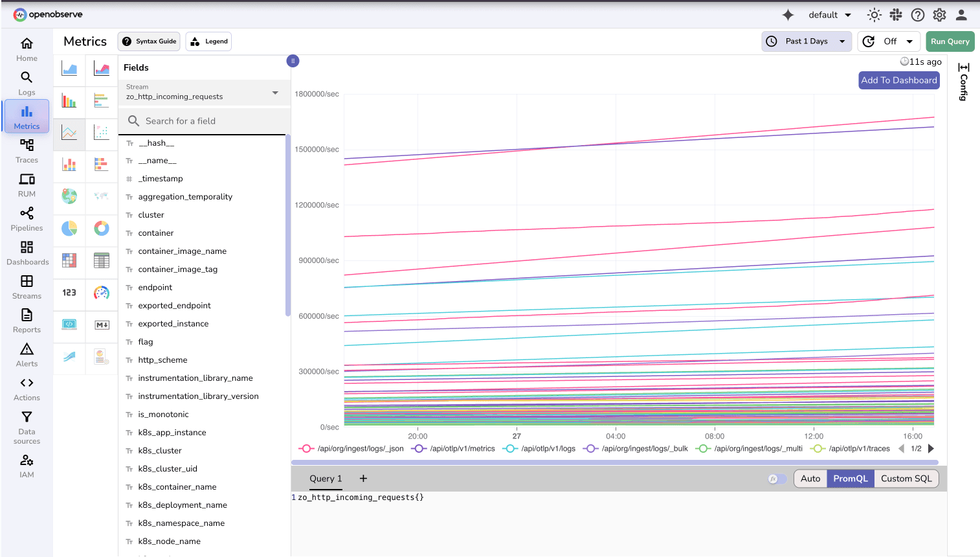Select the markdown panel type icon
The height and width of the screenshot is (557, 980).
(102, 326)
